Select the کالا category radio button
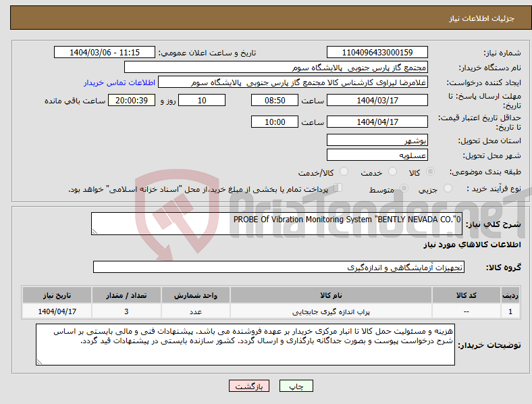This screenshot has height=404, width=532. tap(430, 172)
